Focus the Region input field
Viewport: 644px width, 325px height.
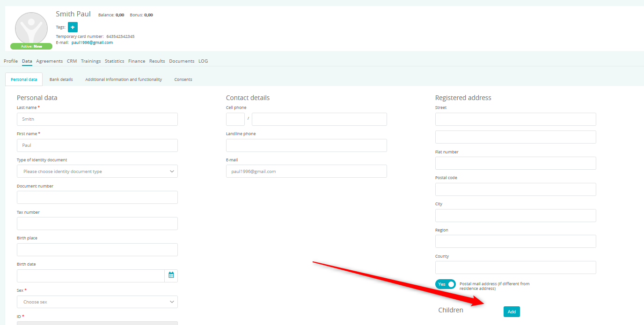tap(516, 241)
